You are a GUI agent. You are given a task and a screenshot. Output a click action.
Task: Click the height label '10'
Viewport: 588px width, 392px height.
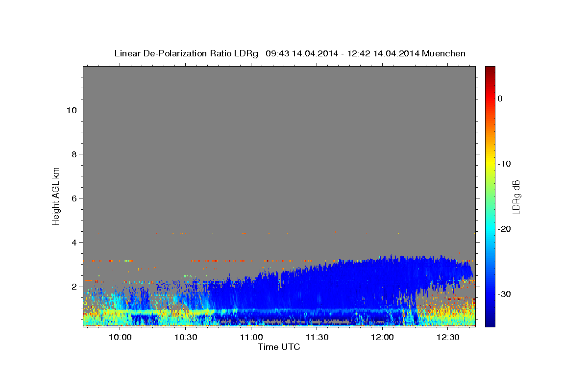[x=72, y=110]
